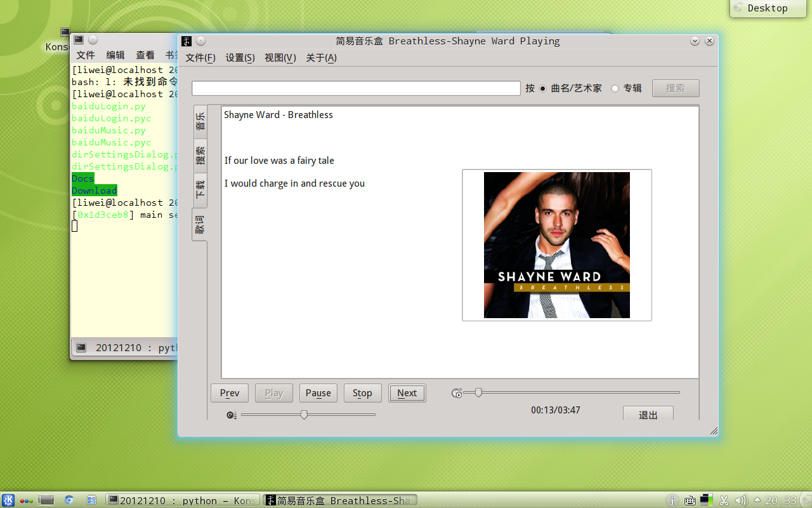
Task: Show hidden system tray icons arrow
Action: point(757,500)
